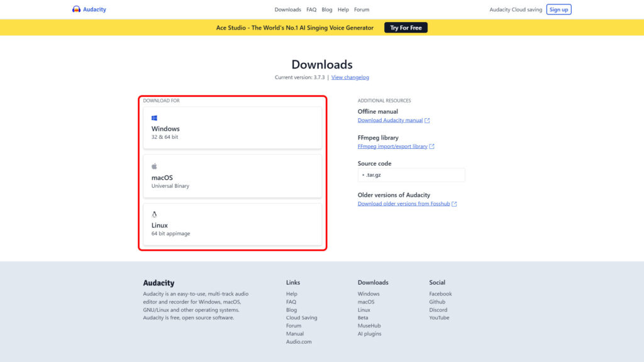
Task: Click the .tar.gz source code item
Action: pyautogui.click(x=411, y=175)
